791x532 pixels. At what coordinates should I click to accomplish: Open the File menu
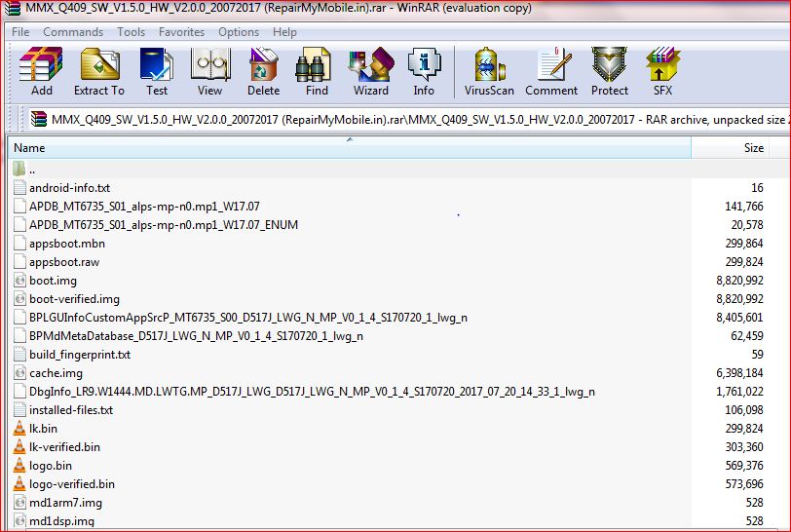(20, 32)
